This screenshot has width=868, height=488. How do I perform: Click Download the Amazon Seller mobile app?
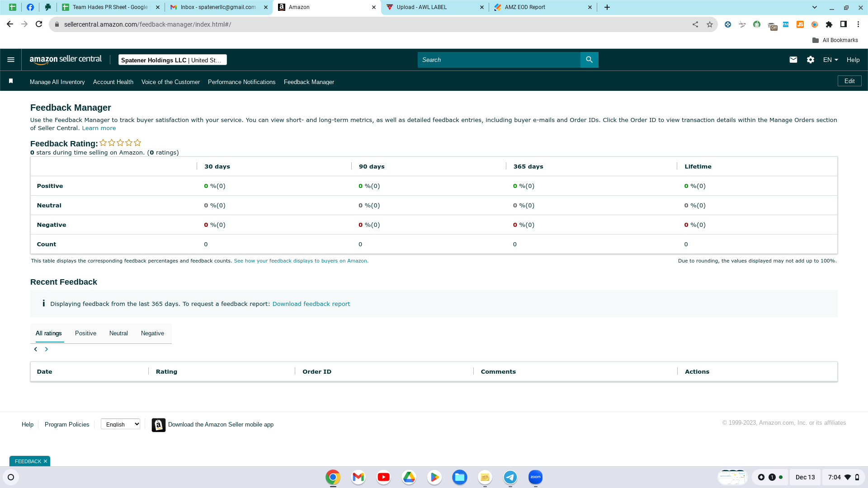[221, 425]
